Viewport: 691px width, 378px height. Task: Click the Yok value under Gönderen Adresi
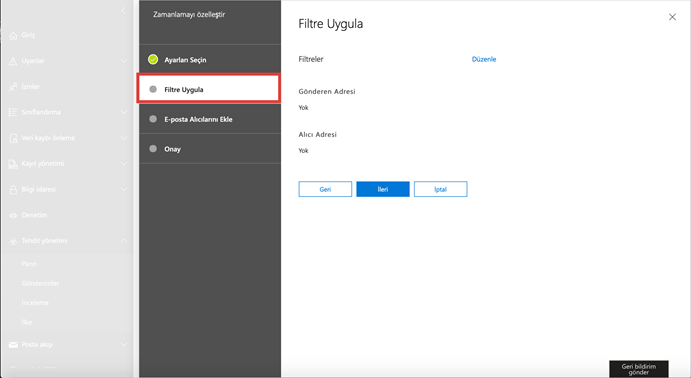tap(304, 107)
